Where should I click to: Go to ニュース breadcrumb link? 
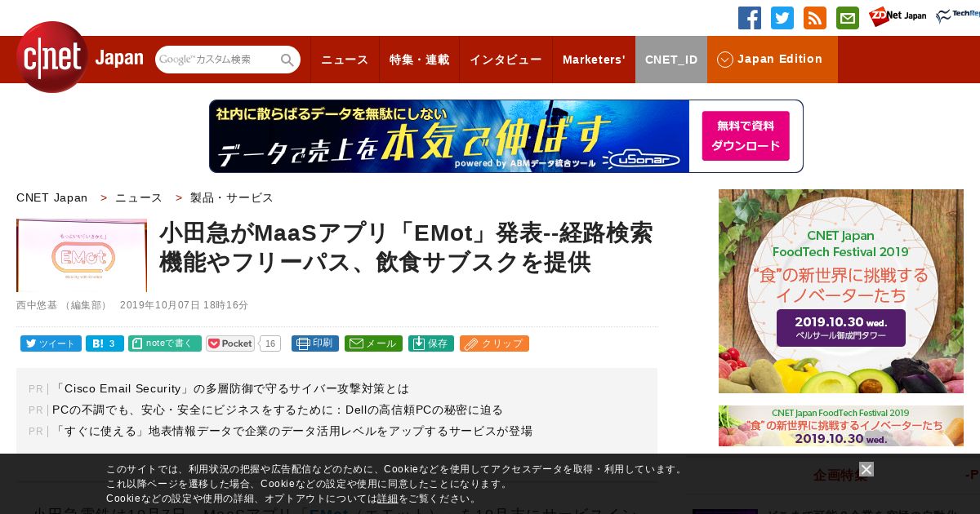point(139,197)
